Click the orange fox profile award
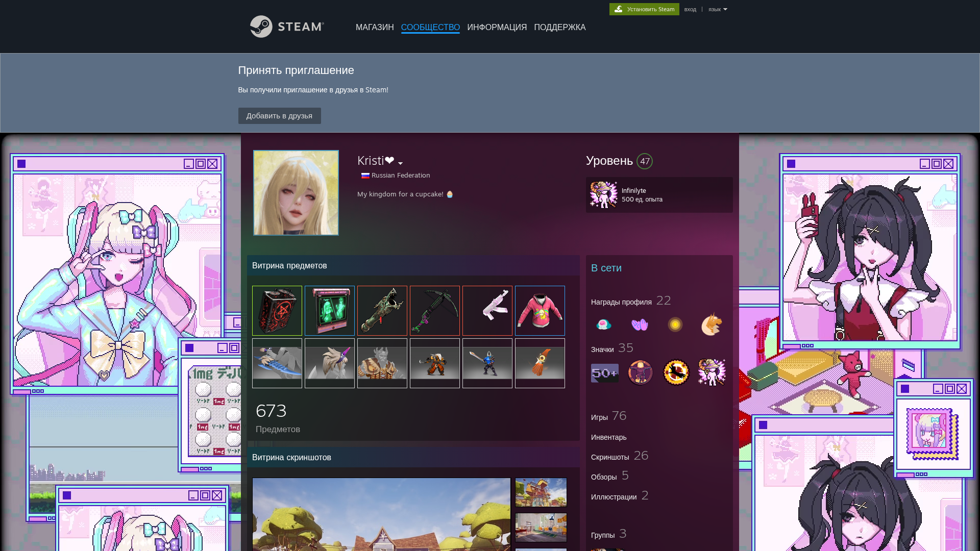This screenshot has height=551, width=980. (711, 324)
